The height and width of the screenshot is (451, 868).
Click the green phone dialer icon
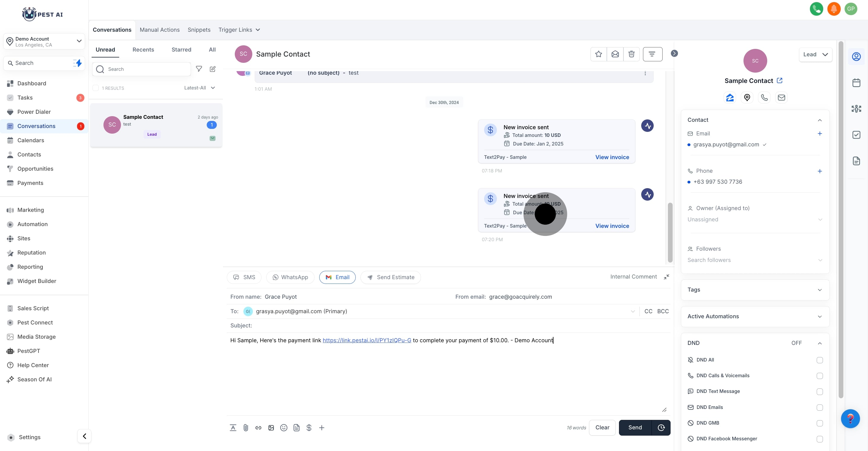point(816,9)
